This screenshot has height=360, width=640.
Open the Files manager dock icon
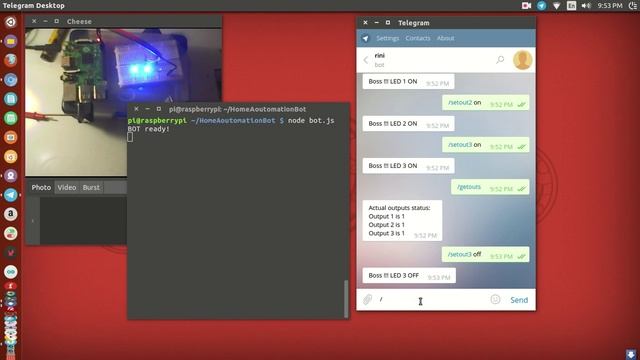point(11,41)
